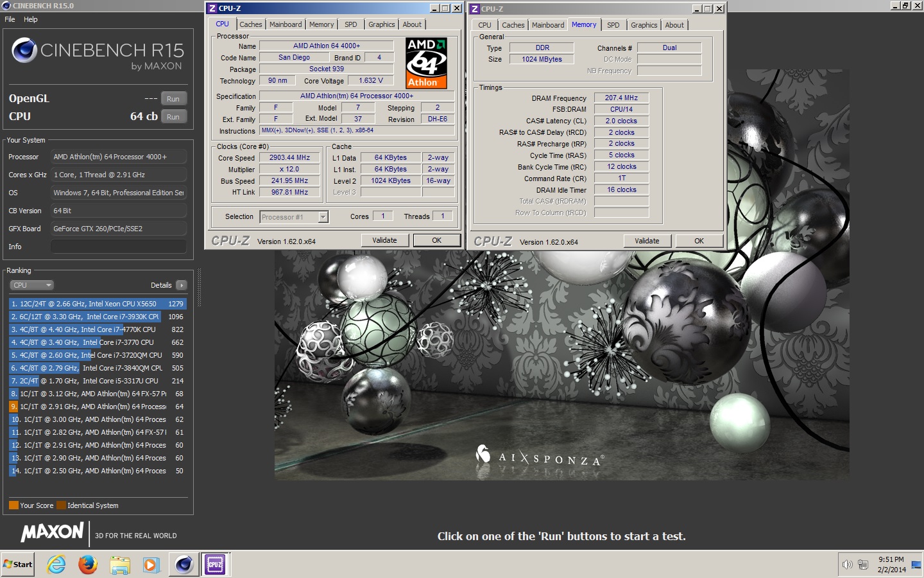The width and height of the screenshot is (924, 578).
Task: Select ranking entry Core i7-3720QM
Action: 98,355
